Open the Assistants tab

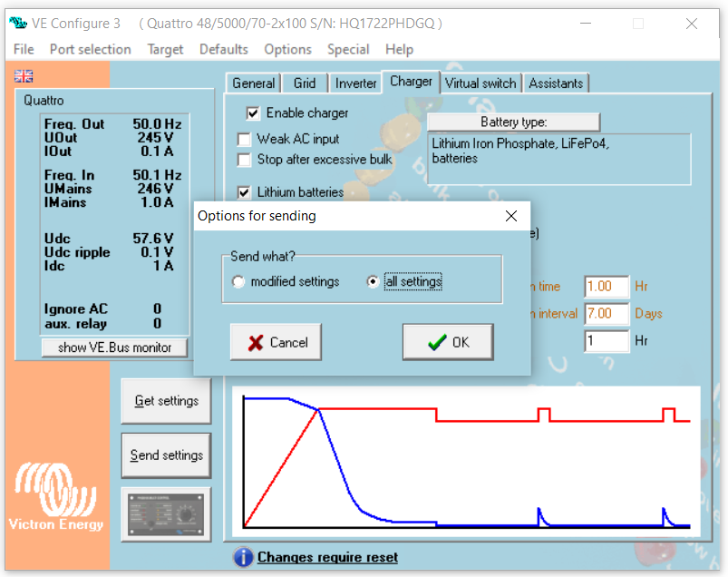(556, 83)
